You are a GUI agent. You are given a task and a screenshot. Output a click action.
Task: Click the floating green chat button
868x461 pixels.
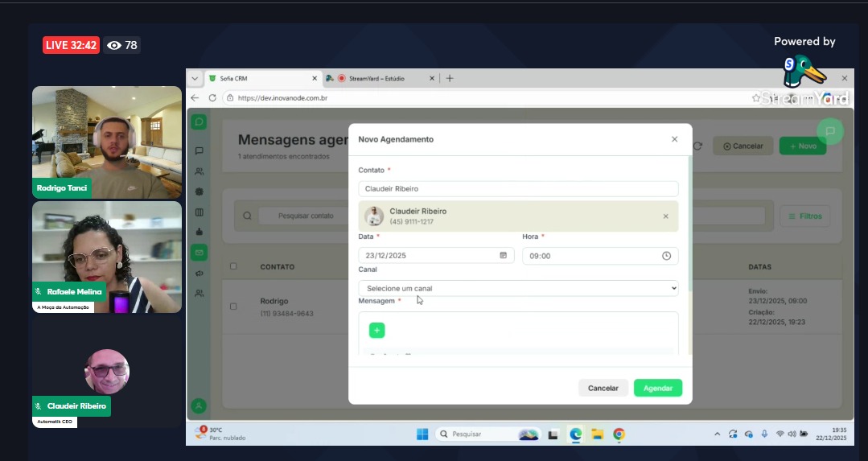pos(829,131)
